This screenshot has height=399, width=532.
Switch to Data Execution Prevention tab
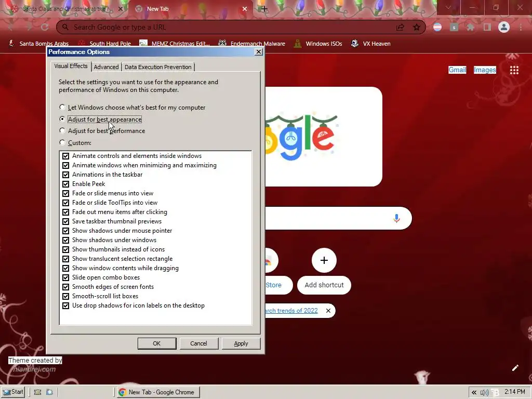[158, 67]
